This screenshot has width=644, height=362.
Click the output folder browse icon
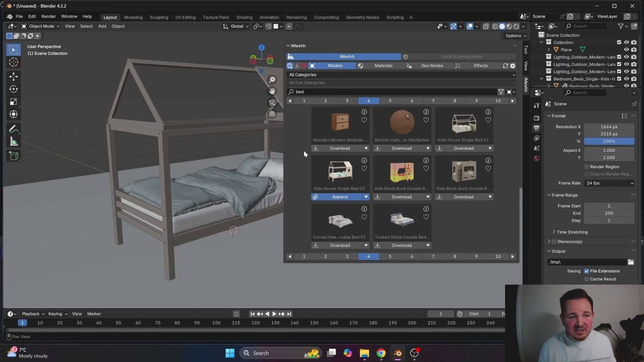coord(631,262)
